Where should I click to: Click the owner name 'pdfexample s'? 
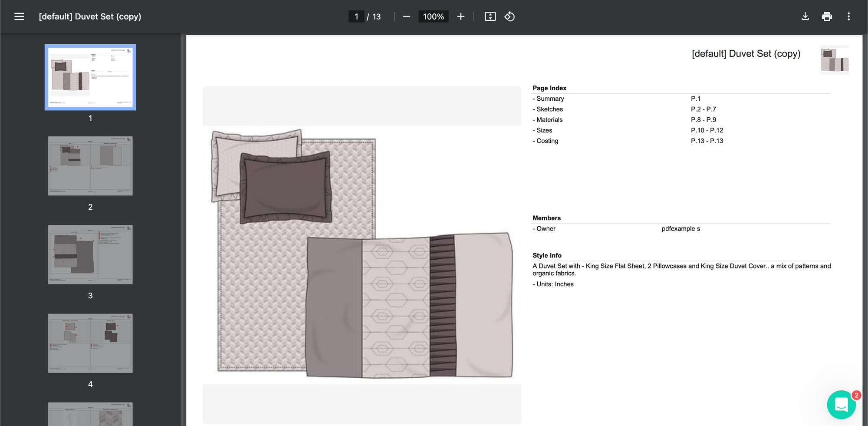pos(681,229)
